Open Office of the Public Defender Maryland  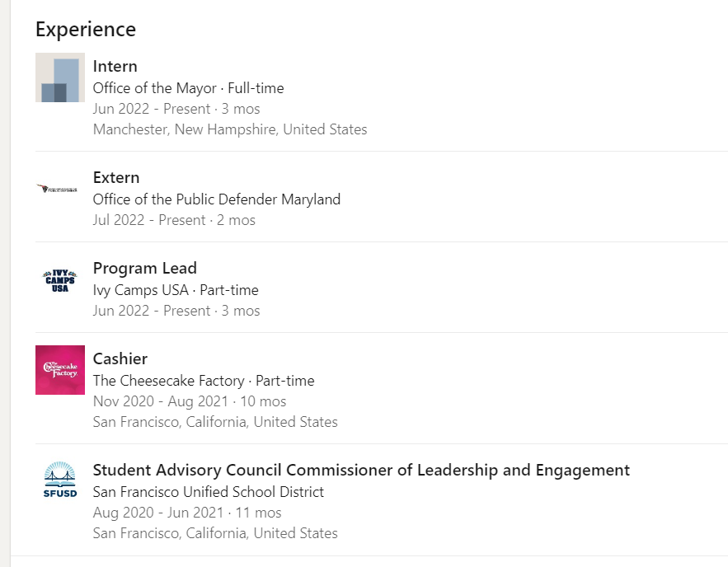[217, 199]
